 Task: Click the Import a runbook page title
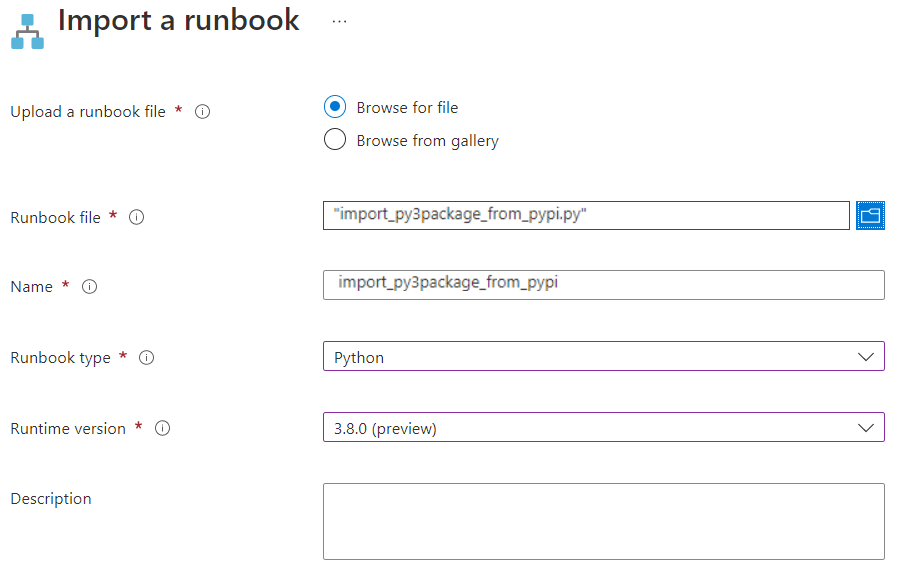pyautogui.click(x=179, y=20)
